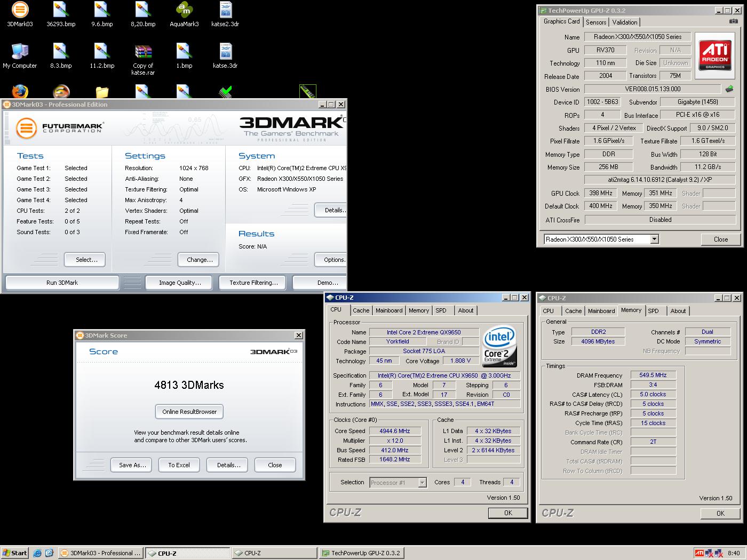The height and width of the screenshot is (560, 747).
Task: Open the About tab in the right CPU-Z window
Action: coord(678,311)
